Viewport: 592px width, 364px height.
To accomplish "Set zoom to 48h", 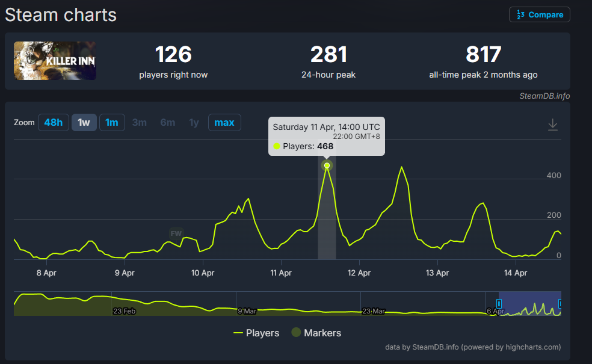I will [x=53, y=123].
